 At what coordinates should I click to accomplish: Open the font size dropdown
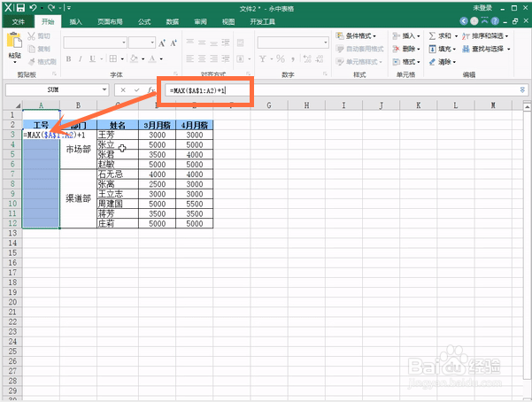[152, 43]
